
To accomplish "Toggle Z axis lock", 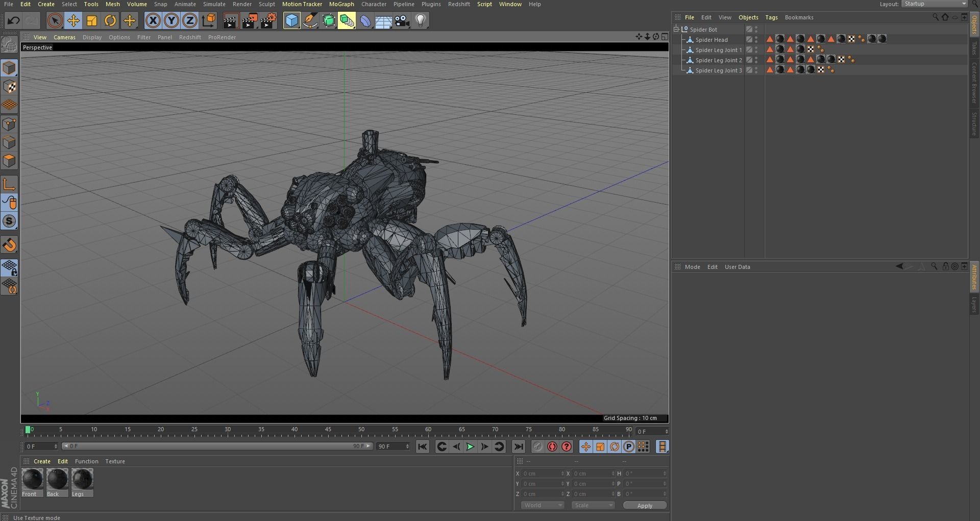I will pos(190,21).
